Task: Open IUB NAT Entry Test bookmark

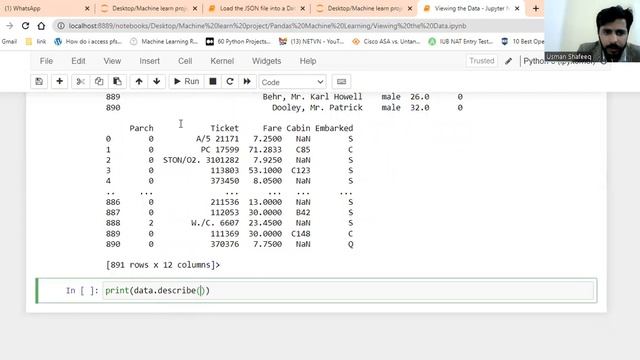Action: [x=461, y=42]
